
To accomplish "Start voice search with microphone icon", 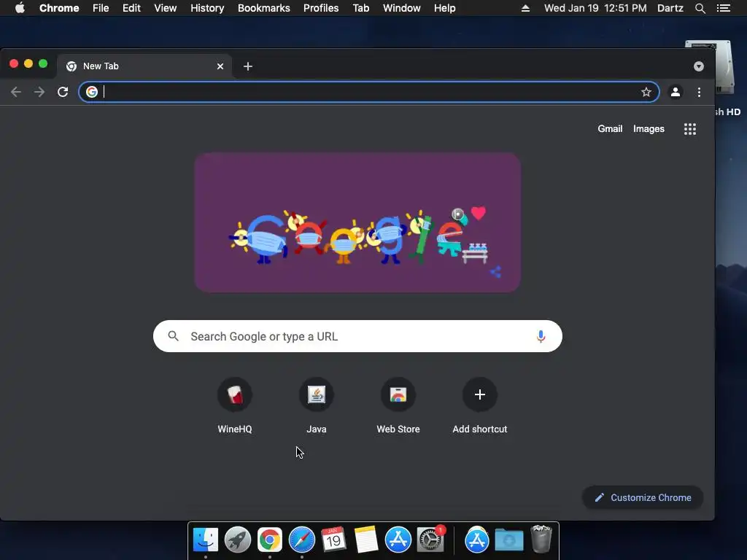I will tap(541, 336).
